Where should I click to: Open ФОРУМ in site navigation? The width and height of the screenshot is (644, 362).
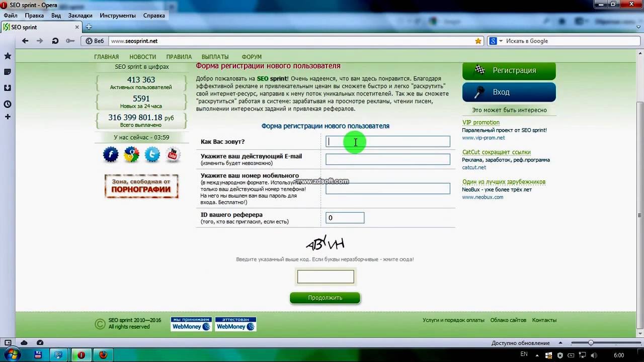point(252,57)
